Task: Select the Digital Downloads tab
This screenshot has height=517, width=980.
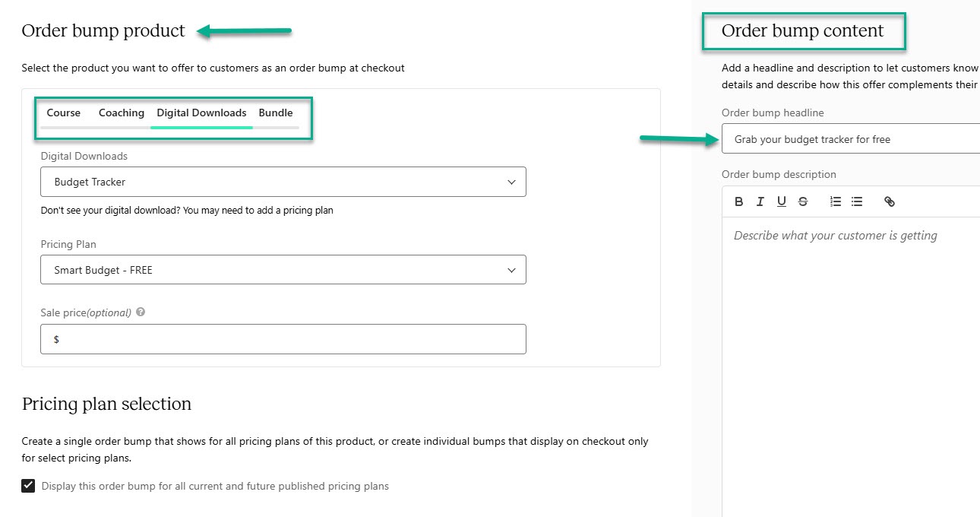Action: 201,113
